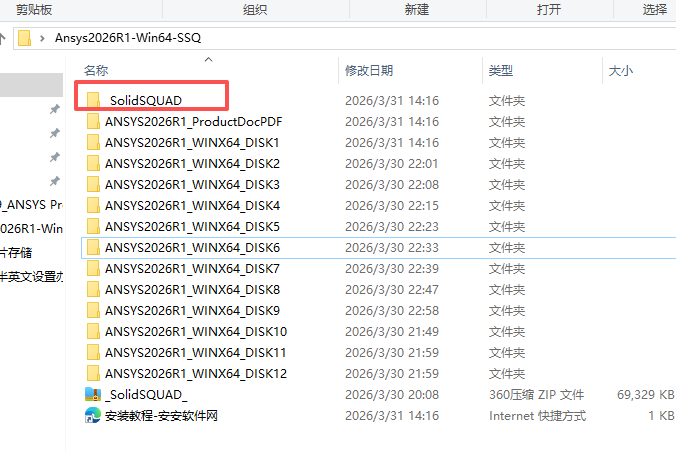Sort files by 修改日期 column header
Viewport: 676px width, 453px height.
369,71
